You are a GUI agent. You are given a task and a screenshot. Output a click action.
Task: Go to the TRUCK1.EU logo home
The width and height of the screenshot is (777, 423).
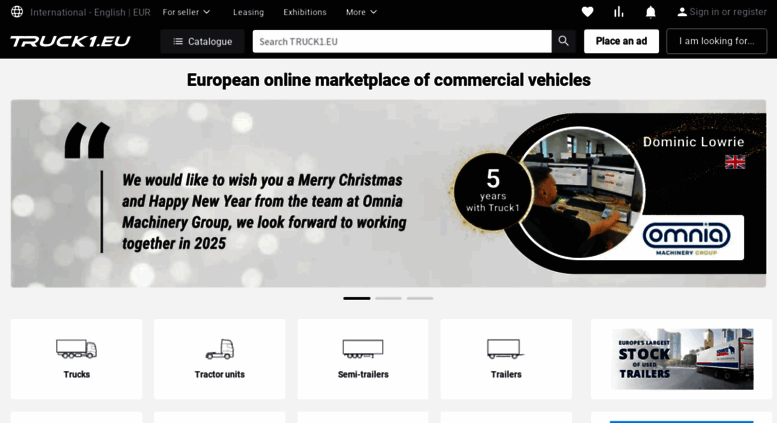tap(70, 41)
